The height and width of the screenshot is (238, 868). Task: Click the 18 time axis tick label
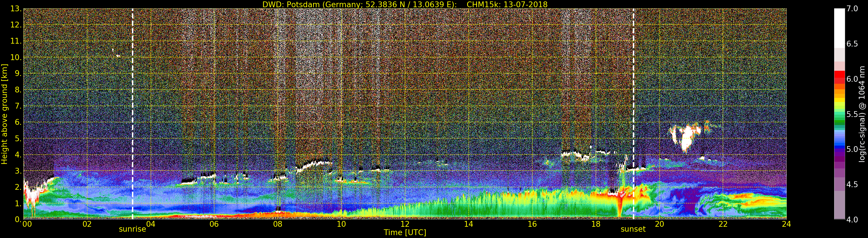596,224
